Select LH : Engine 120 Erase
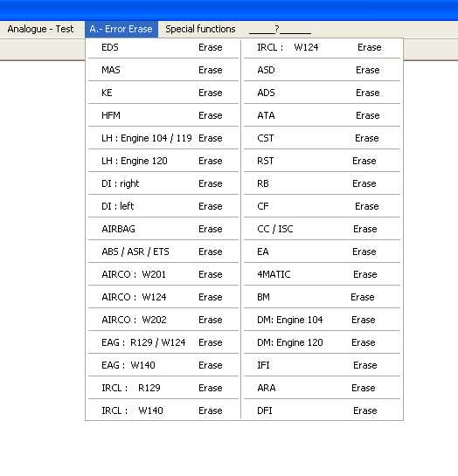This screenshot has width=458, height=476. (163, 162)
